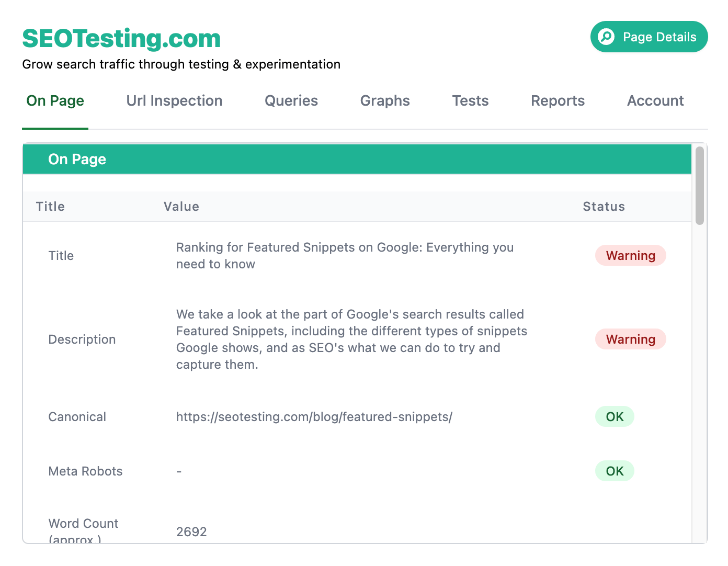728x566 pixels.
Task: Click the tagline 'Grow search traffic through testing'
Action: pyautogui.click(x=181, y=64)
